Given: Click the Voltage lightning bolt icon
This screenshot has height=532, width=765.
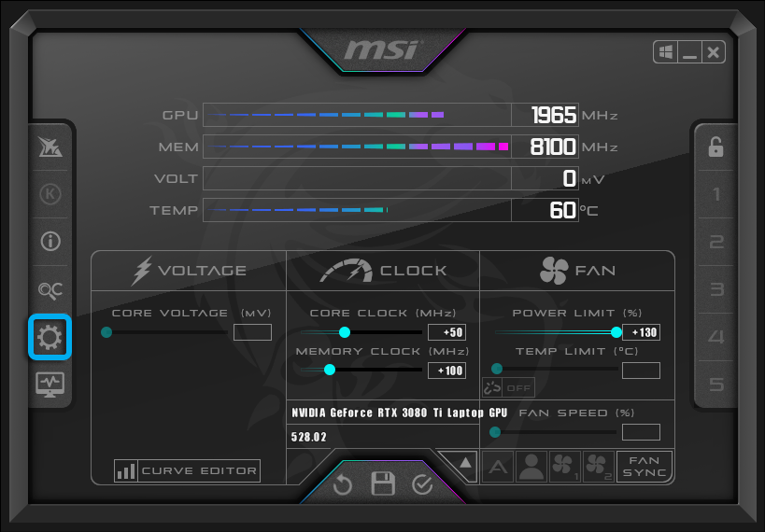Looking at the screenshot, I should pos(141,271).
